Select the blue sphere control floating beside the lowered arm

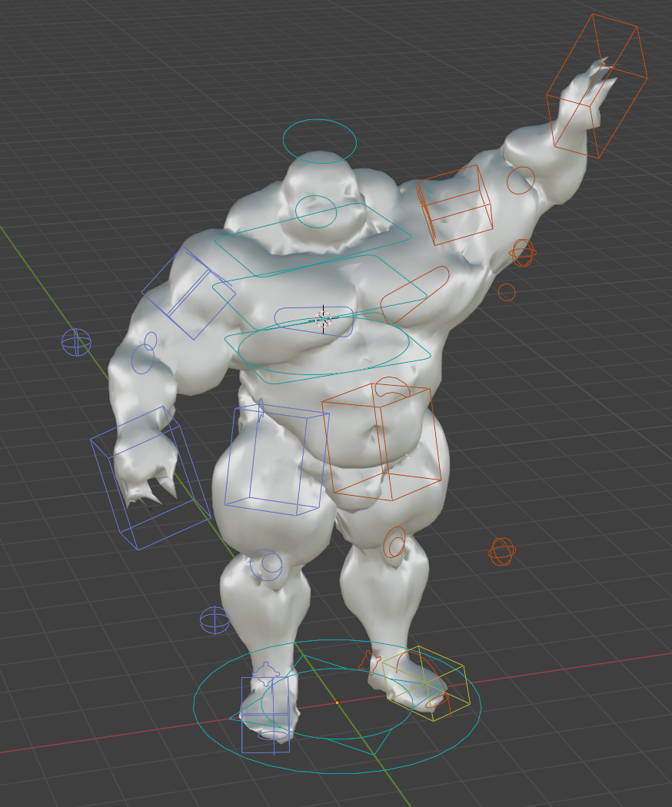pyautogui.click(x=76, y=342)
